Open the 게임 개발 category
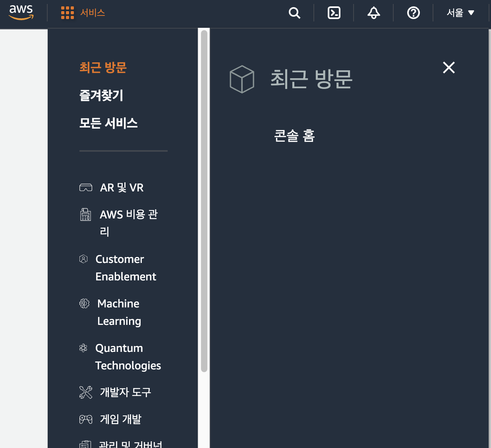Screen dimensions: 491x448 121,419
